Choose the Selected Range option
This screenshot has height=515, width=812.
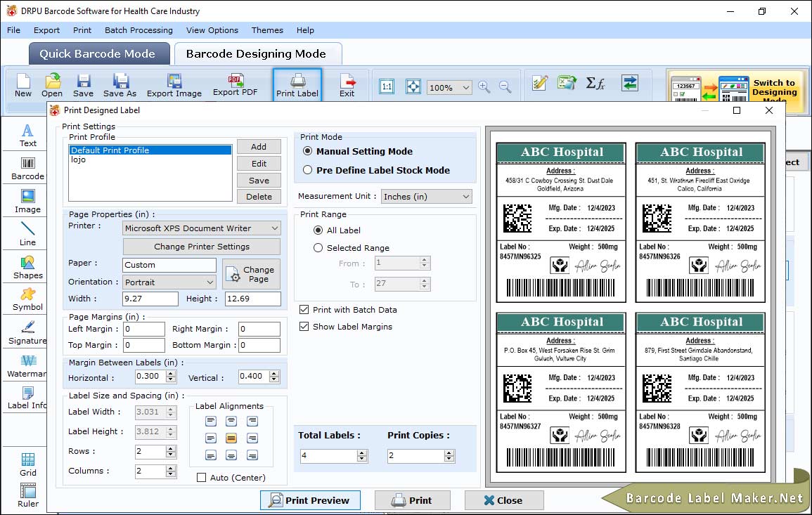[318, 248]
